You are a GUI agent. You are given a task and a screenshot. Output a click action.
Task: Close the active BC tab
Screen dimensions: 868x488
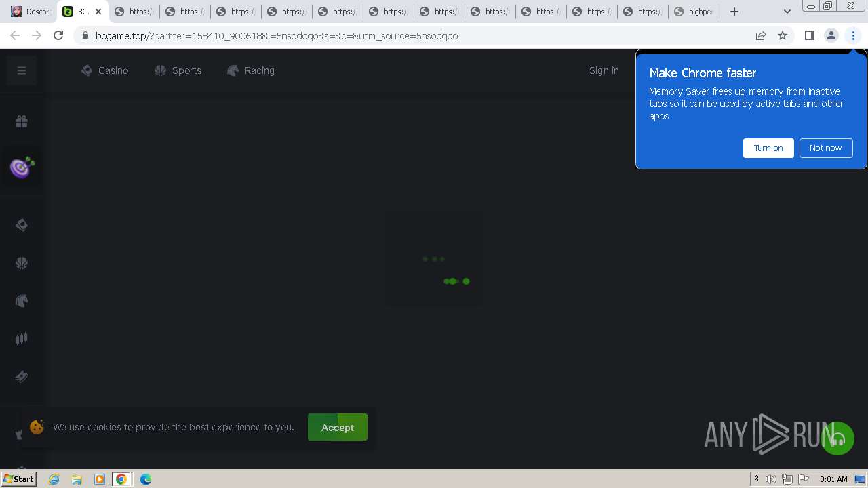[98, 12]
